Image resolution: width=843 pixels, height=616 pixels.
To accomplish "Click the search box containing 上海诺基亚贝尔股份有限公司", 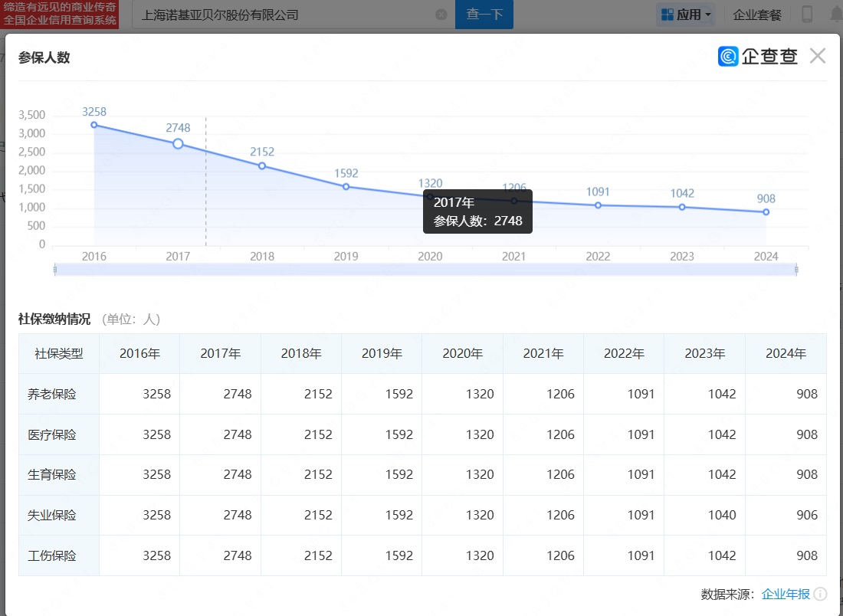I will 293,15.
